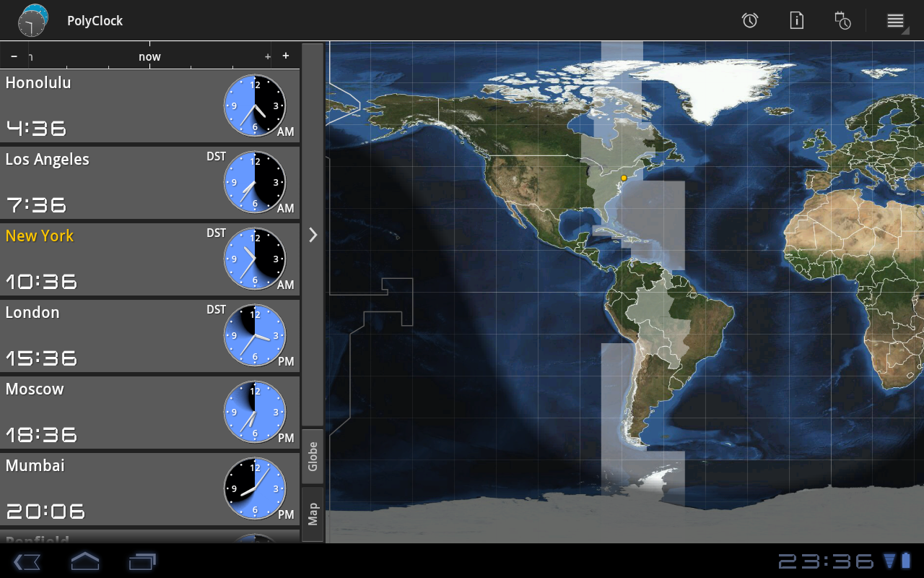The image size is (924, 578).
Task: Open the alarm clock icon
Action: coord(750,20)
